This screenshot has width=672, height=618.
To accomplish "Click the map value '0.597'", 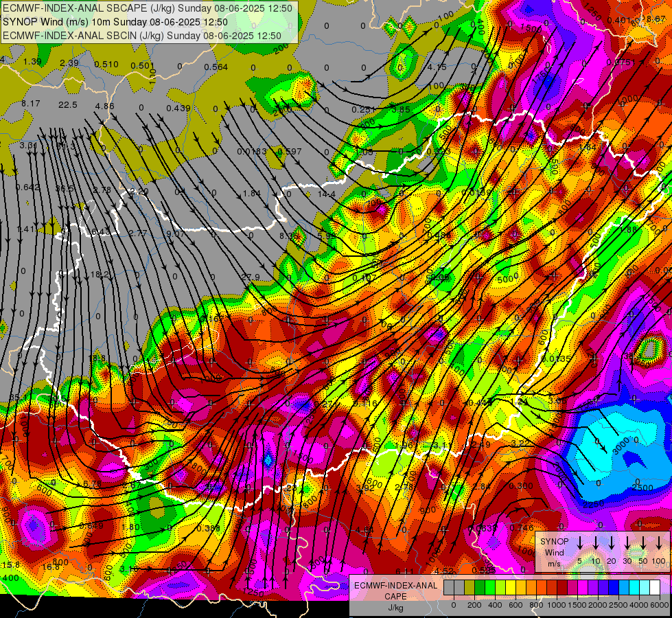I will coord(290,151).
